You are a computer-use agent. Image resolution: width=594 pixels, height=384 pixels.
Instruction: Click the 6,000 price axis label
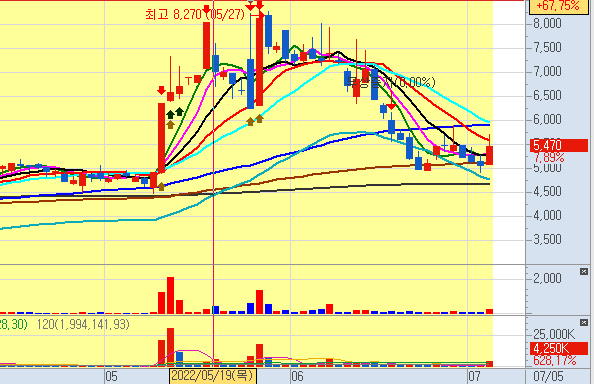[x=547, y=119]
